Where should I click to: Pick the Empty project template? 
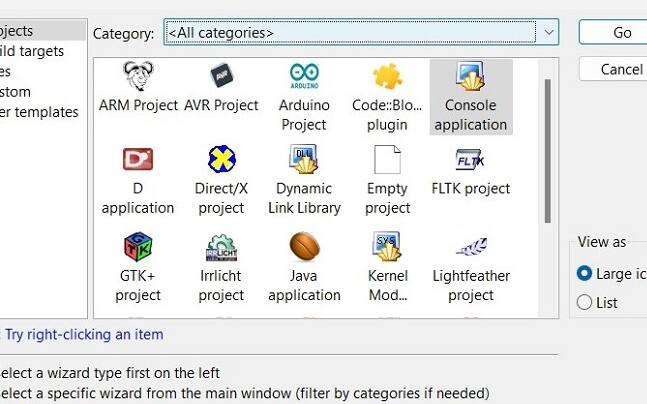tap(387, 159)
